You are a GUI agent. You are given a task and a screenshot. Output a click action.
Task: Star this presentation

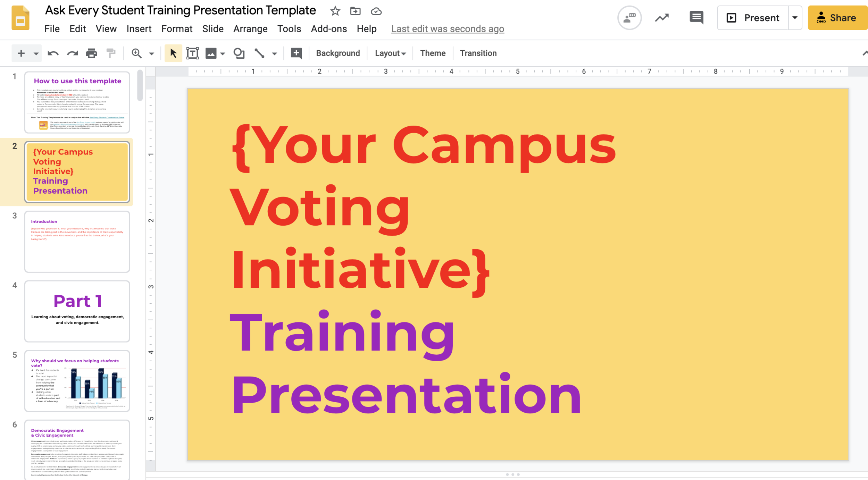(x=335, y=11)
